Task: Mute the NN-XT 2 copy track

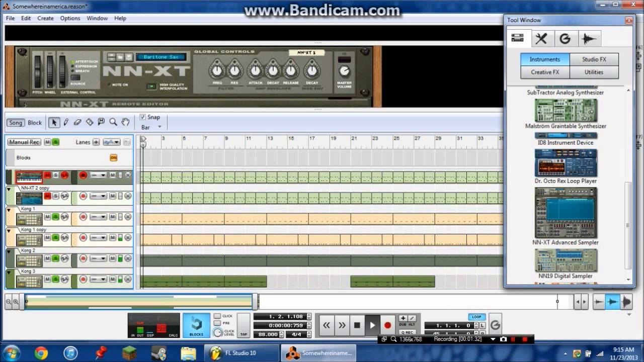Action: pos(47,196)
